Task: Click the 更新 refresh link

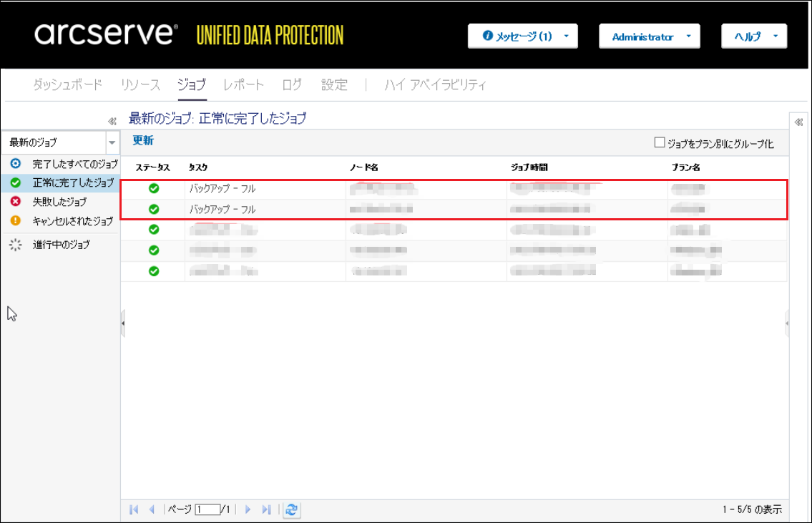Action: pos(143,140)
